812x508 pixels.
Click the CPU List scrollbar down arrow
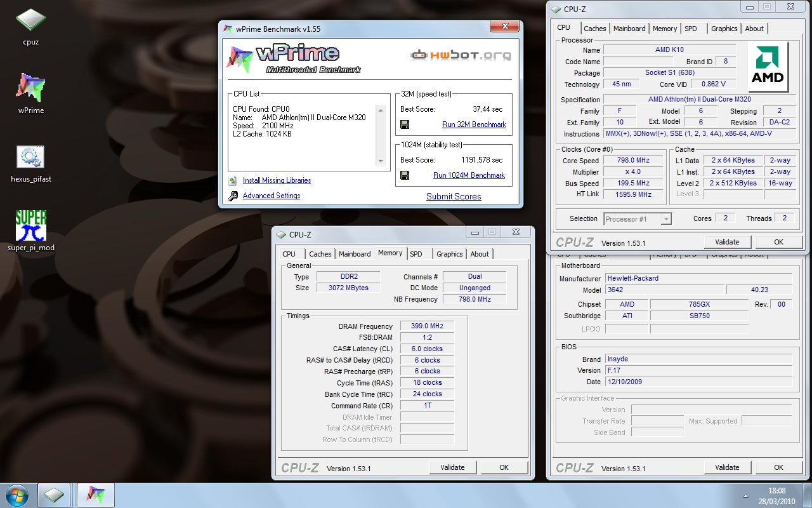tap(381, 161)
